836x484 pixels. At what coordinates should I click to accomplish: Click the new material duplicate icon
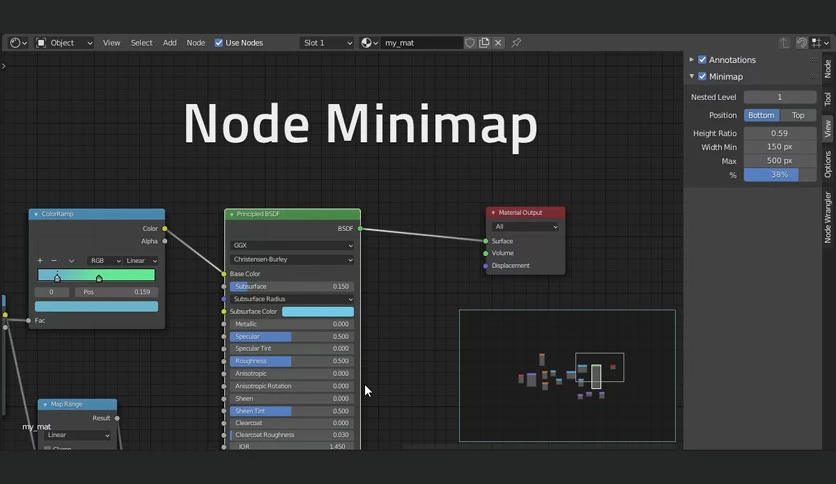point(484,43)
